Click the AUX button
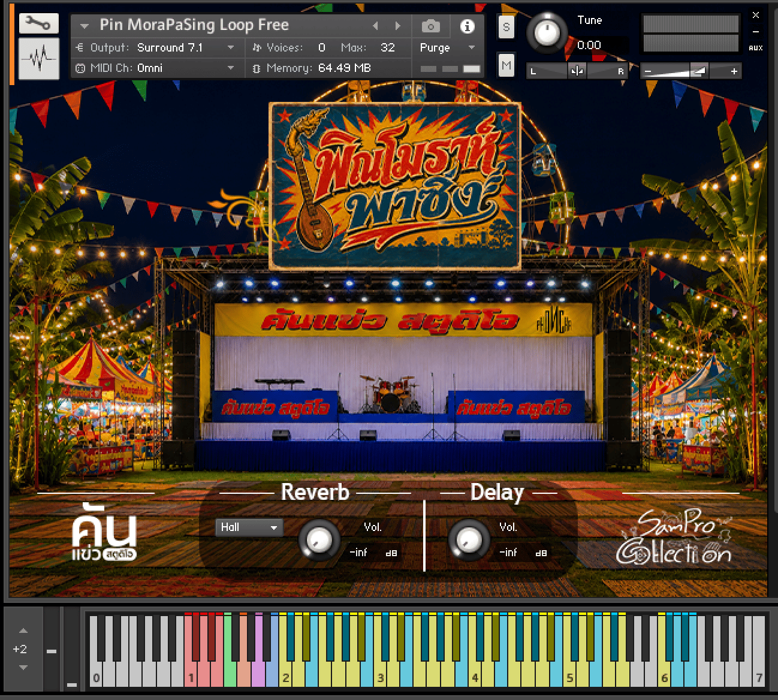Viewport: 778px width, 700px height. [x=756, y=48]
